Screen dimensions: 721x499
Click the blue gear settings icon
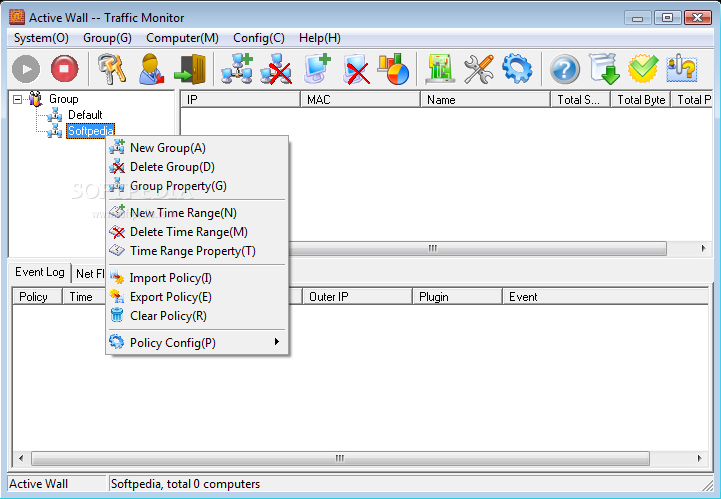[517, 69]
